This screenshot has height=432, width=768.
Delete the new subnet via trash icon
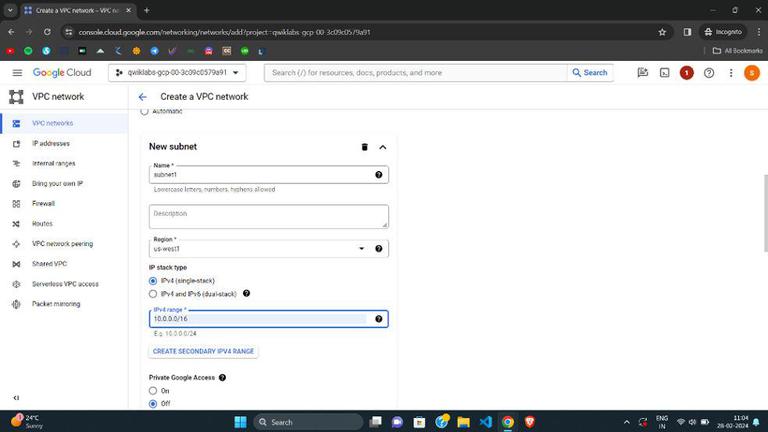pos(364,147)
